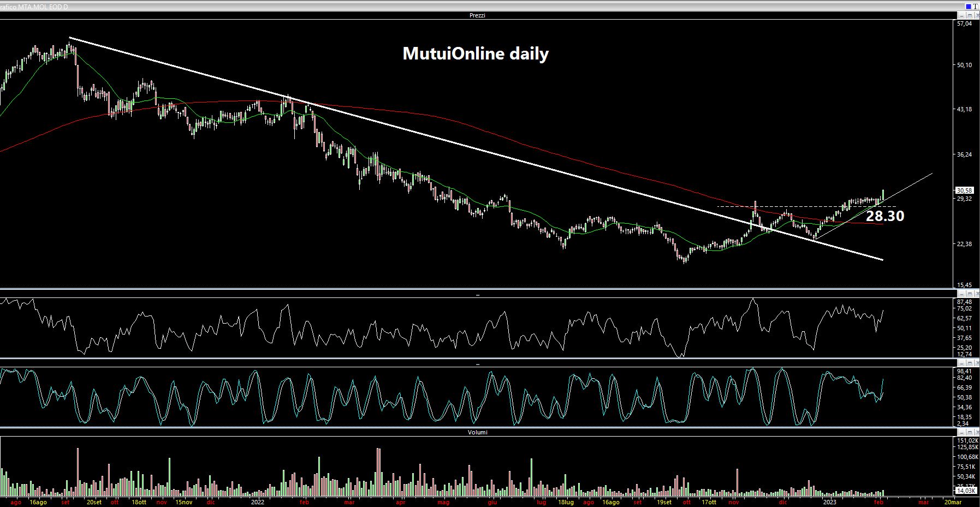
Task: Click the 57,04 price axis value
Action: click(x=964, y=24)
